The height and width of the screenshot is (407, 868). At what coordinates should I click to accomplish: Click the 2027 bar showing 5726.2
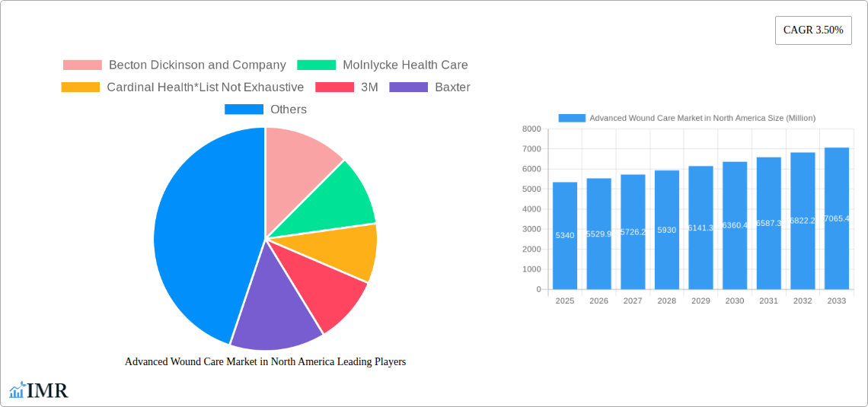(x=633, y=232)
